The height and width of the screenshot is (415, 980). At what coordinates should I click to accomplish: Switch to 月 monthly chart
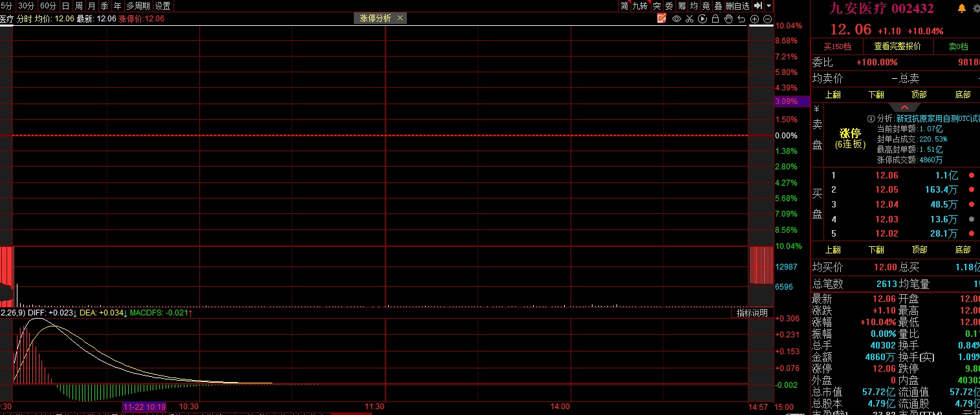tap(91, 6)
